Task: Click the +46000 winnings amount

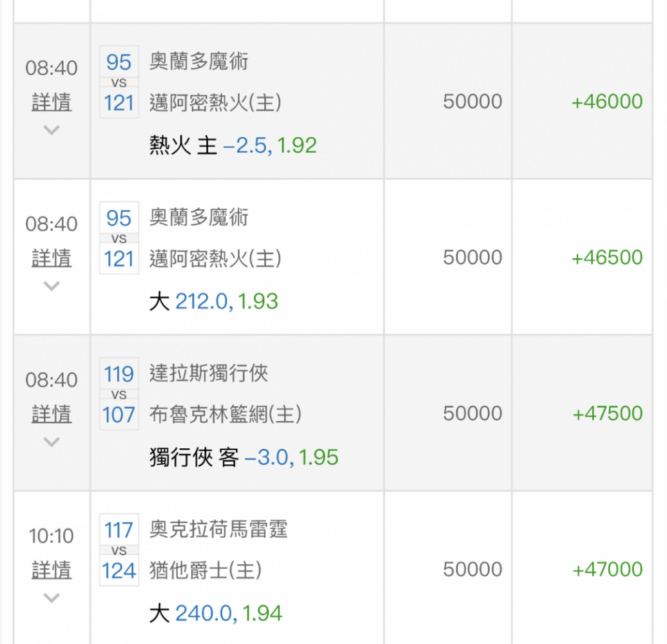Action: pos(607,102)
